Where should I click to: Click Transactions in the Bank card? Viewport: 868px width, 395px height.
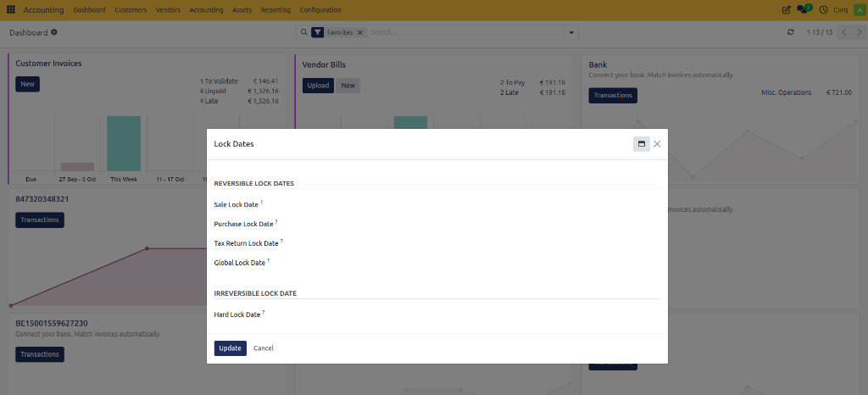pyautogui.click(x=613, y=95)
